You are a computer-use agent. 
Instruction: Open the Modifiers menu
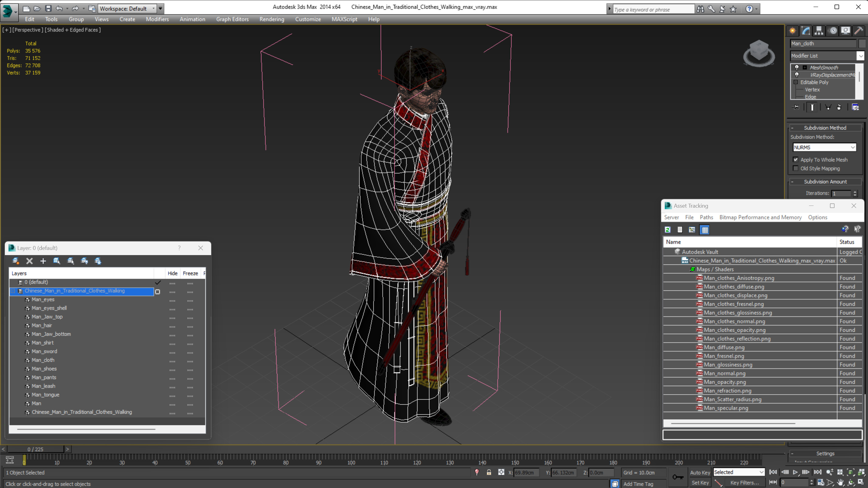pos(157,19)
